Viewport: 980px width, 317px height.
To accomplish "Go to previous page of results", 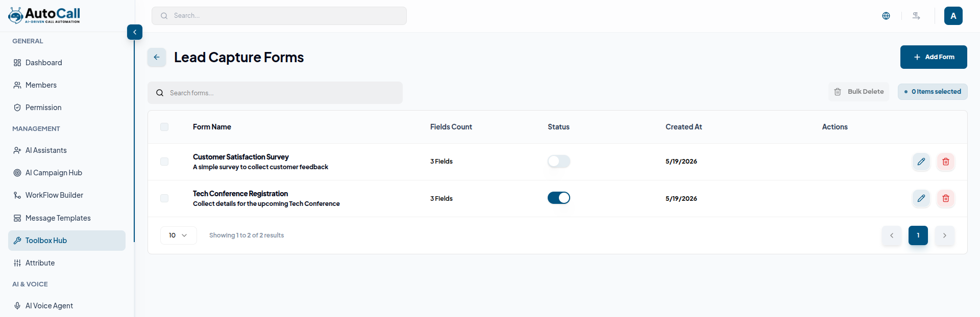I will coord(892,235).
